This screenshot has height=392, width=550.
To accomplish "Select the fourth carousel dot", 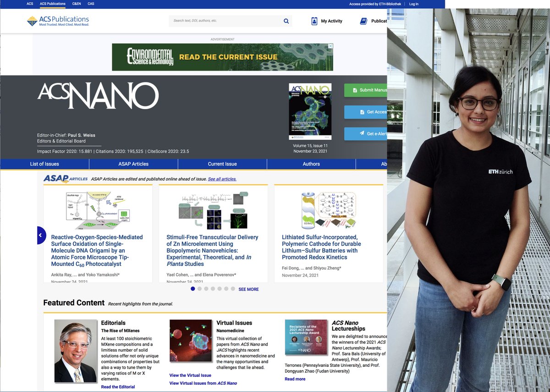I will click(213, 289).
